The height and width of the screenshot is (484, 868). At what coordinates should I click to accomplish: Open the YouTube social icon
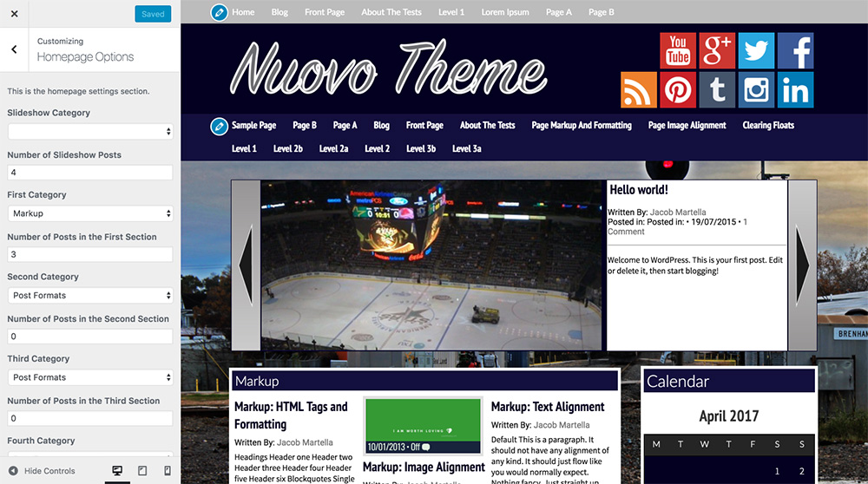click(678, 50)
